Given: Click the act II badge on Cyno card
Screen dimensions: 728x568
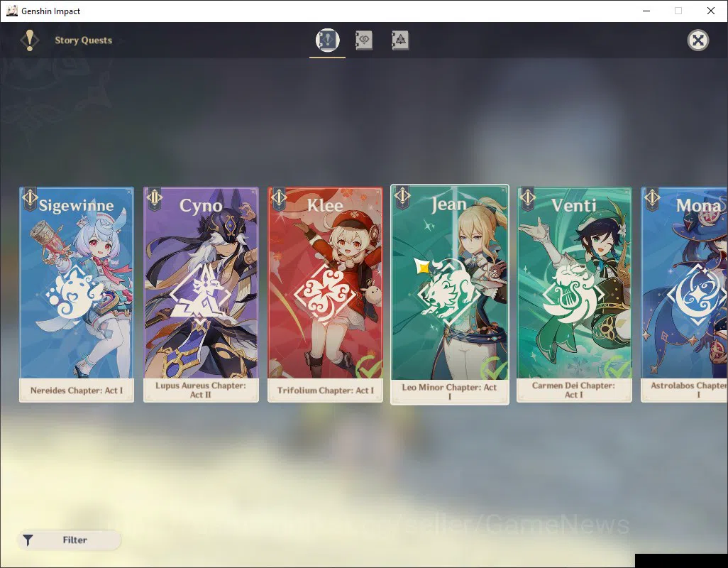Looking at the screenshot, I should point(154,198).
